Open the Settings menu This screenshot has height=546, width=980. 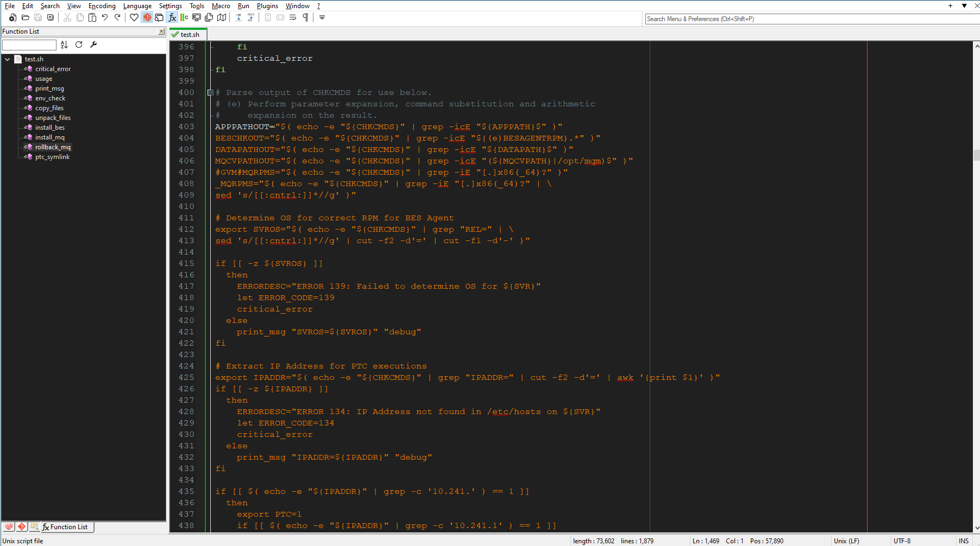pos(171,6)
